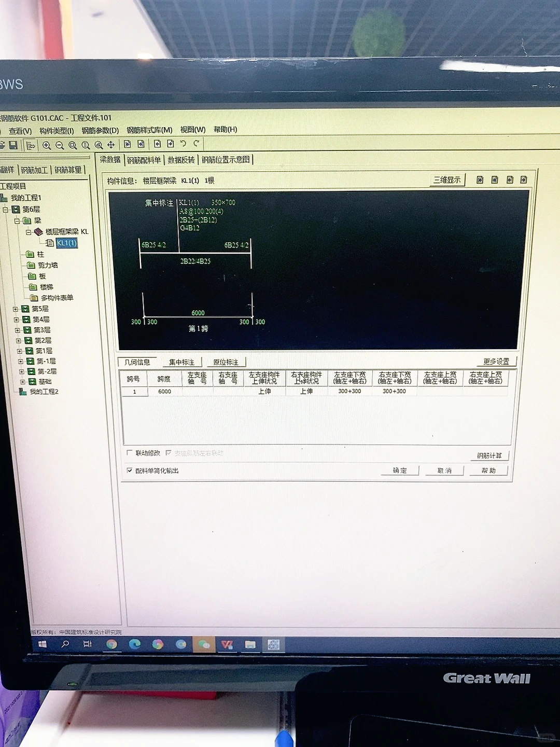Expand the 第2层 tree node

click(19, 341)
